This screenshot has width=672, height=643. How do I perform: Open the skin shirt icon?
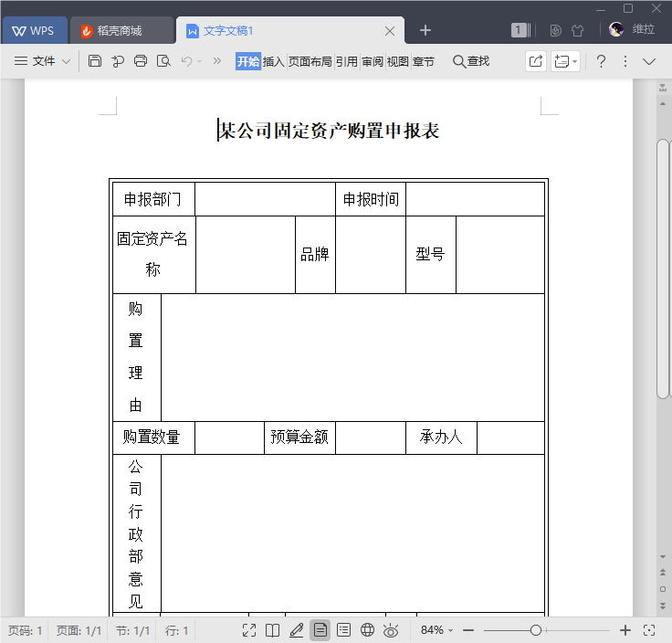click(x=578, y=30)
